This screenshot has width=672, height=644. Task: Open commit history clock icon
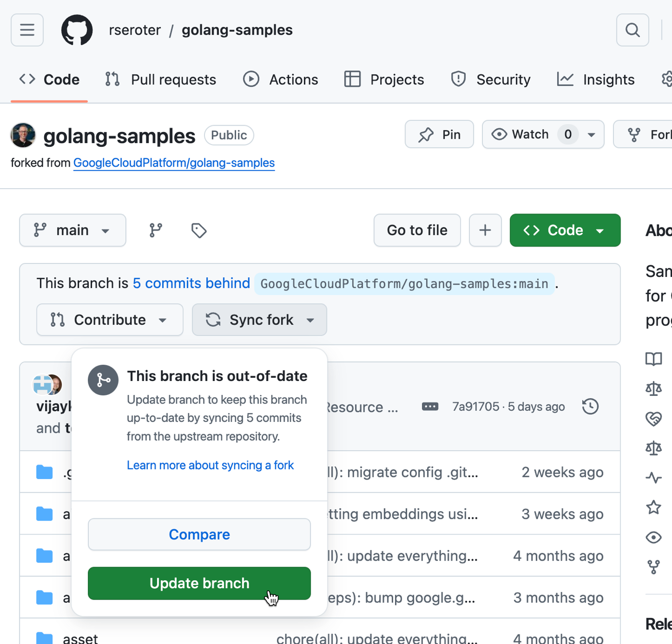tap(590, 406)
